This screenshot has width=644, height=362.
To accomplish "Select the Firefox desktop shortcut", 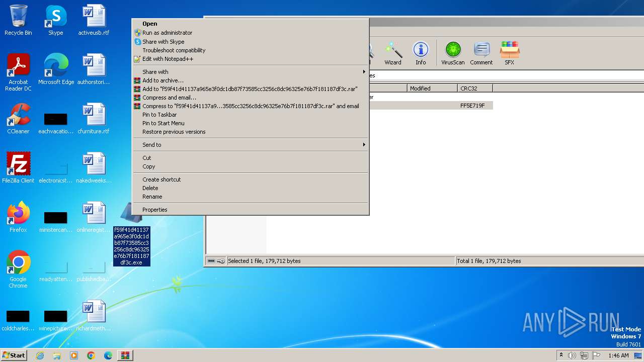I will pyautogui.click(x=18, y=217).
